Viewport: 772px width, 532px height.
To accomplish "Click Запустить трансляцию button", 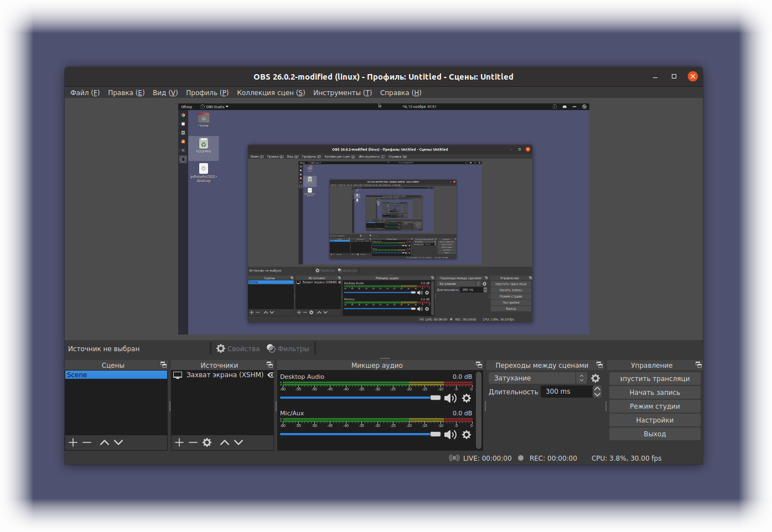I will pyautogui.click(x=655, y=379).
